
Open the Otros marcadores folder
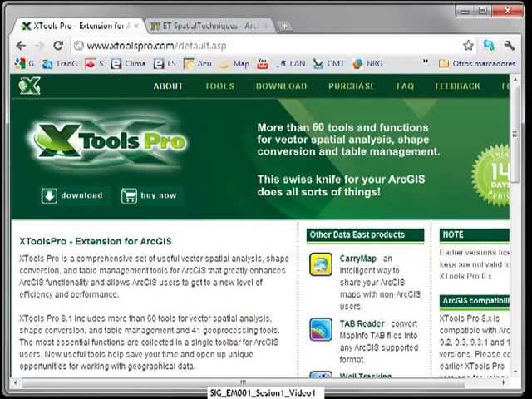[477, 63]
